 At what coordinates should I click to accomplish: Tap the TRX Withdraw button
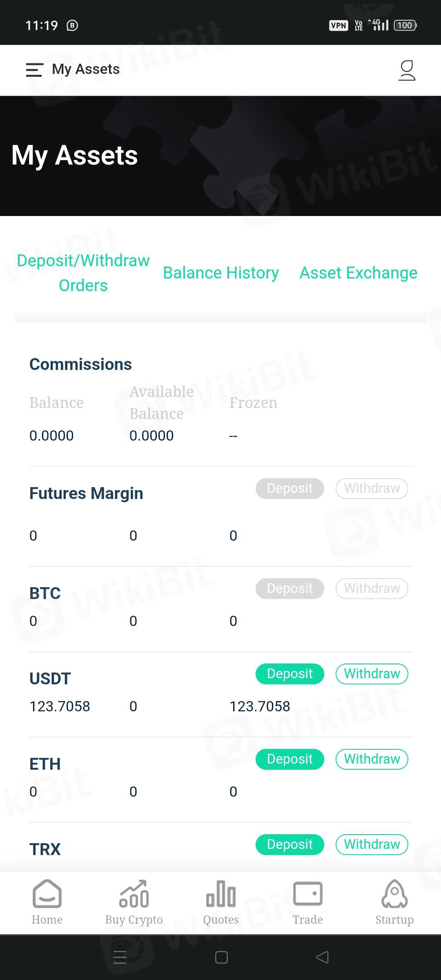click(372, 844)
